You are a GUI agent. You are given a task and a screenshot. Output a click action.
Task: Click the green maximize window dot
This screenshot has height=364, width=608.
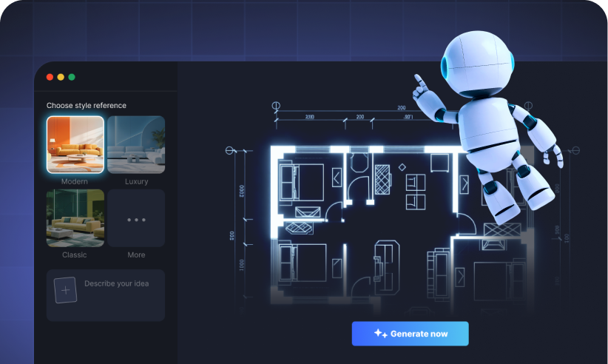pos(72,77)
